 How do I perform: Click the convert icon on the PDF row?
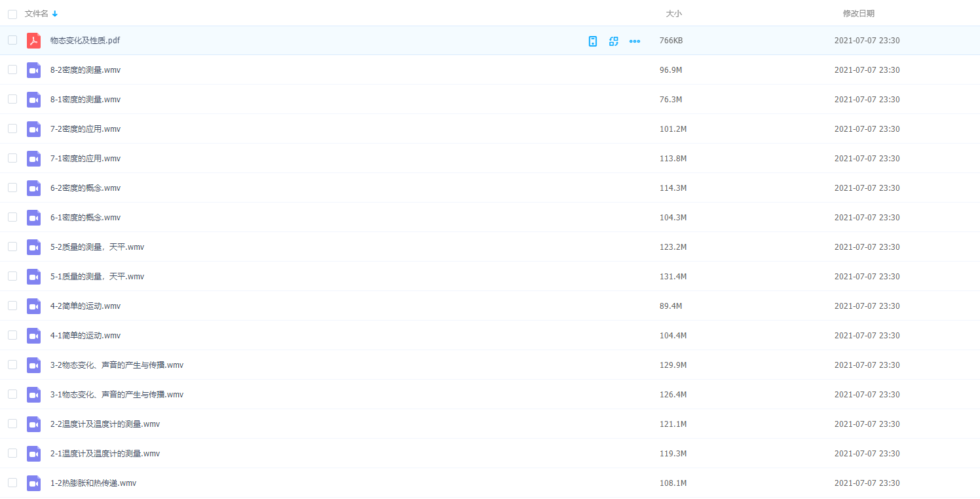[x=614, y=41]
